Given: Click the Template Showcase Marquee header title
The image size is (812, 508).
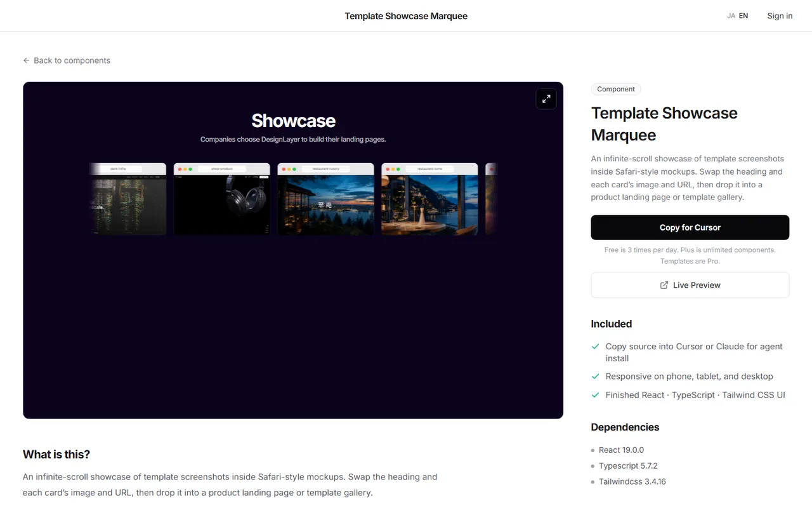Looking at the screenshot, I should point(406,16).
